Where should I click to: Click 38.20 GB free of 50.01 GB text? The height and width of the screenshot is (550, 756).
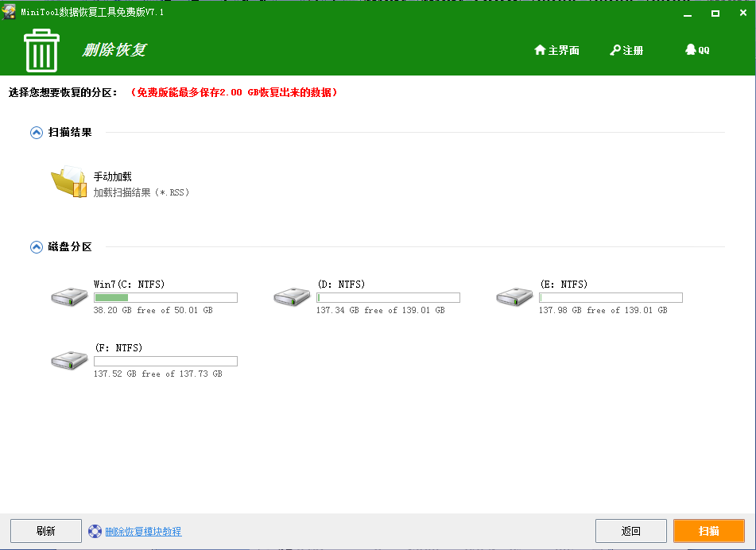pos(153,310)
